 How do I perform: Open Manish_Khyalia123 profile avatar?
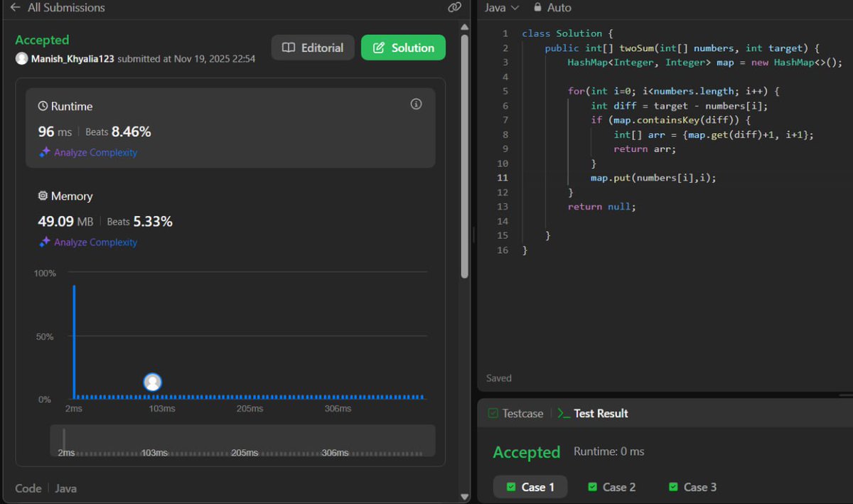(x=22, y=59)
